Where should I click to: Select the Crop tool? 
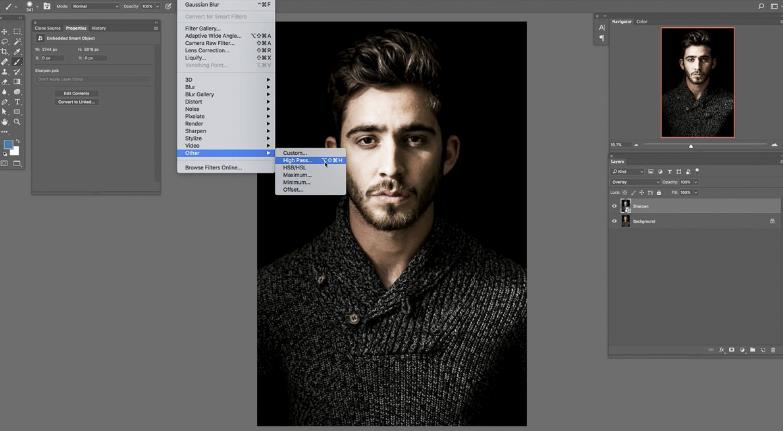coord(4,51)
